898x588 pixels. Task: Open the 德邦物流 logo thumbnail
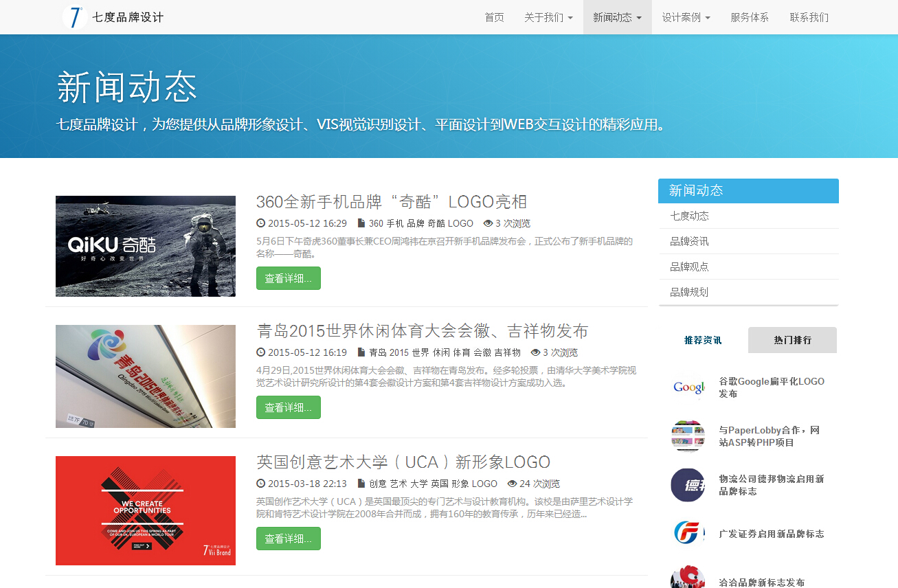point(688,485)
